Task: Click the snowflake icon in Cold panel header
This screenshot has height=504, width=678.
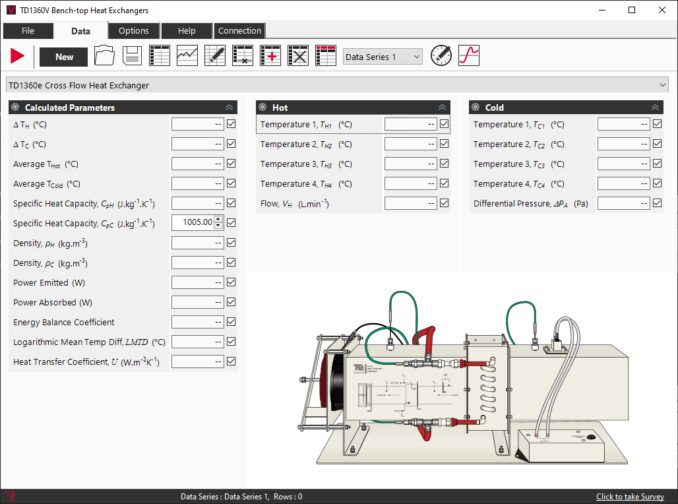Action: click(x=476, y=107)
